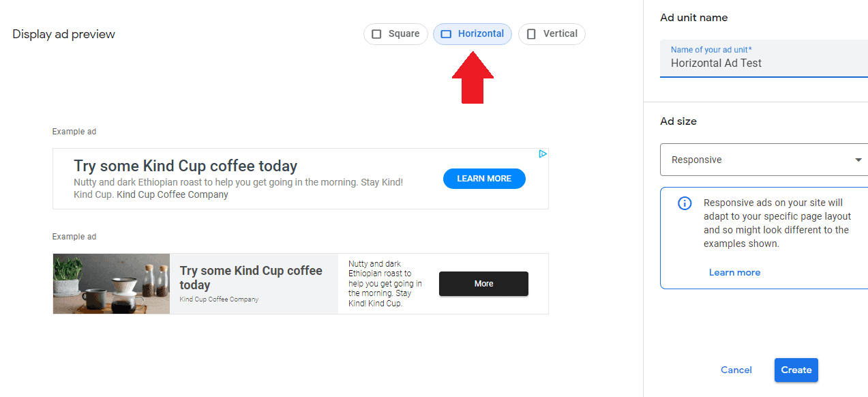Viewport: 868px width, 397px height.
Task: Click the AdChoices icon on first ad
Action: coord(543,154)
